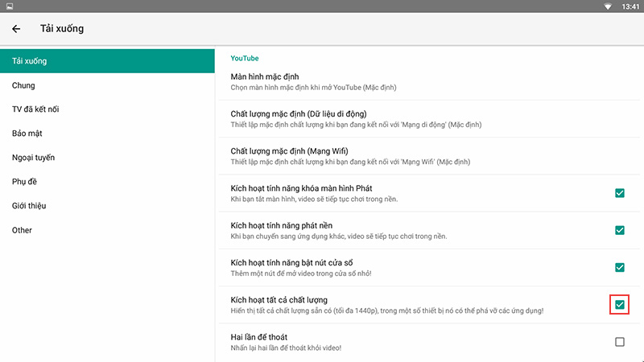This screenshot has width=644, height=362.
Task: Uncheck Kích hoạt tính năng phát nền
Action: 619,230
